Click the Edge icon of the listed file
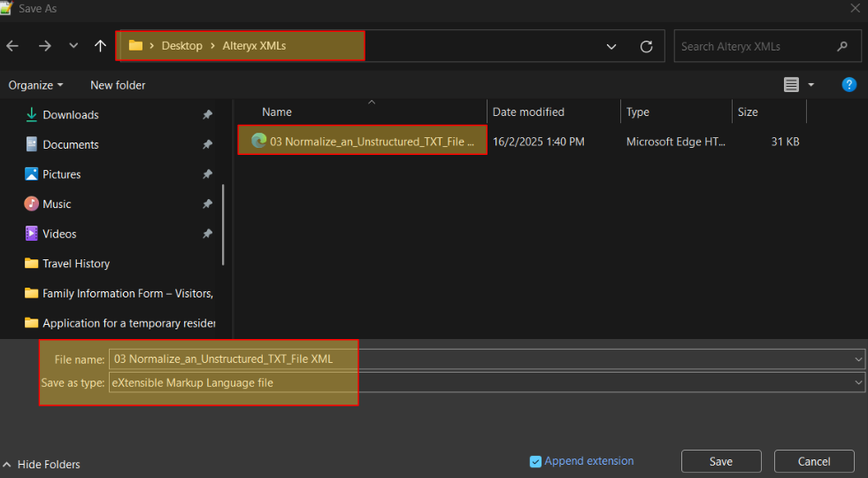 click(x=258, y=141)
